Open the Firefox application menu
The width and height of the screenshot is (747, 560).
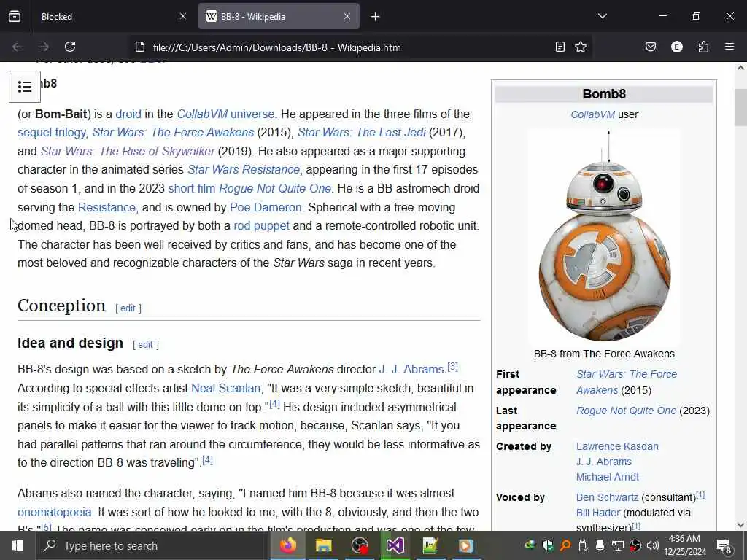(729, 47)
